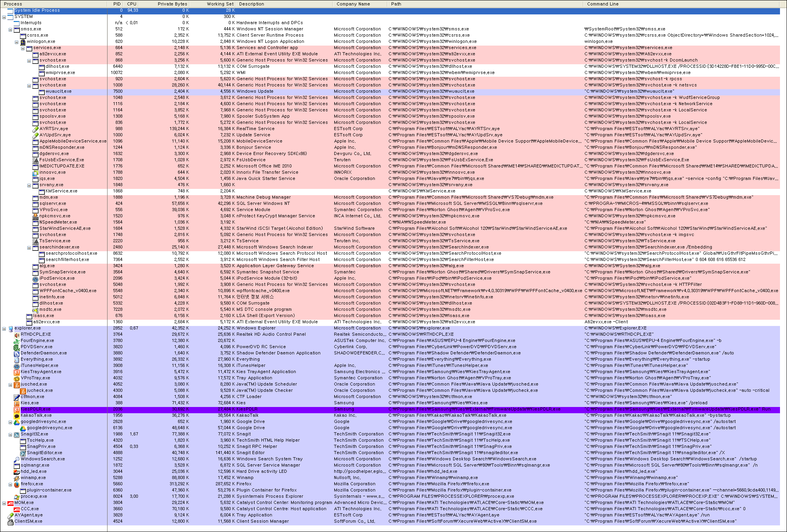Collapse the MOM.exe branch
This screenshot has height=532, width=787.
(x=4, y=503)
